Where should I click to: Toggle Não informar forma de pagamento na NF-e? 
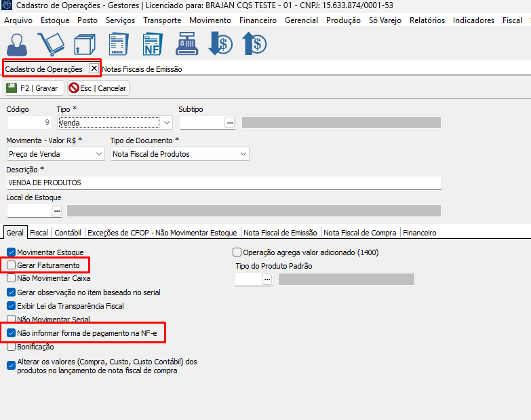tap(11, 332)
